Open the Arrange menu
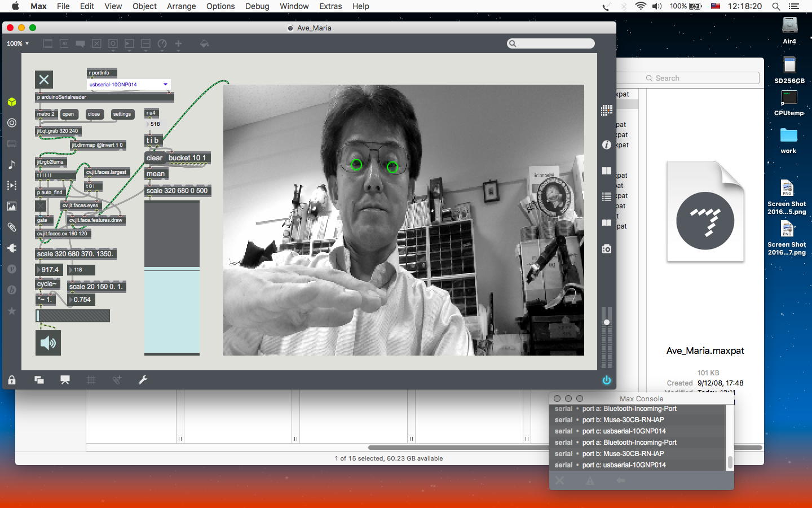 pos(182,6)
